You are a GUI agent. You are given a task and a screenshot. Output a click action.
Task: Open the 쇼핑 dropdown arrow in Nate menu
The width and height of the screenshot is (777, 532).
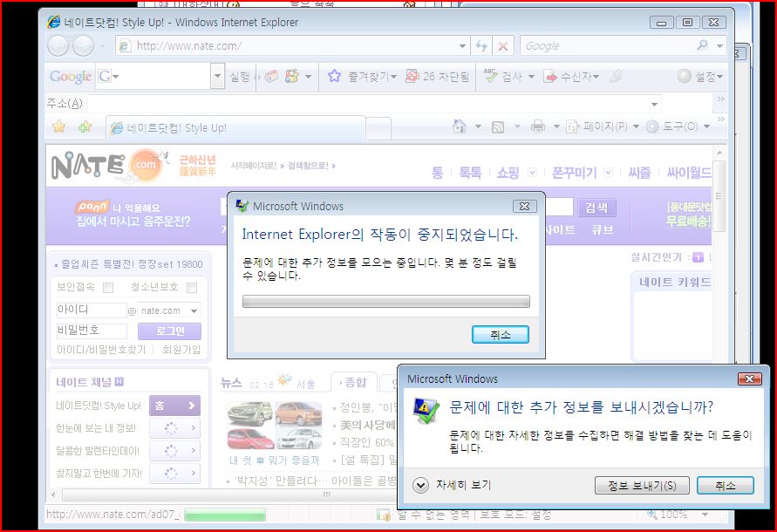532,173
